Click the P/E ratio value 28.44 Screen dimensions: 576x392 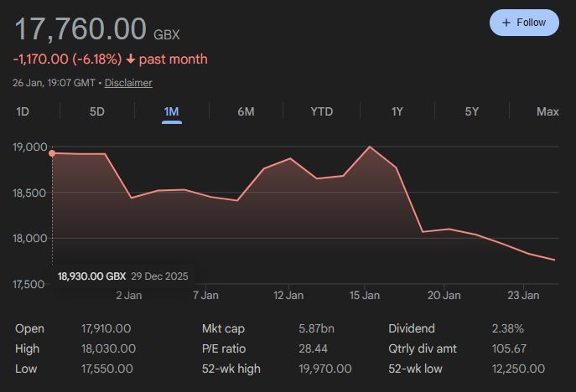tap(314, 348)
